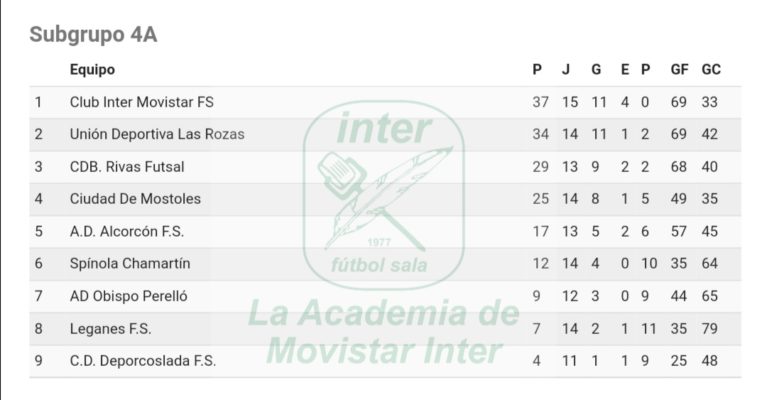This screenshot has height=400, width=767.
Task: Open Ciudad De Mostoles team entry
Action: [x=135, y=199]
